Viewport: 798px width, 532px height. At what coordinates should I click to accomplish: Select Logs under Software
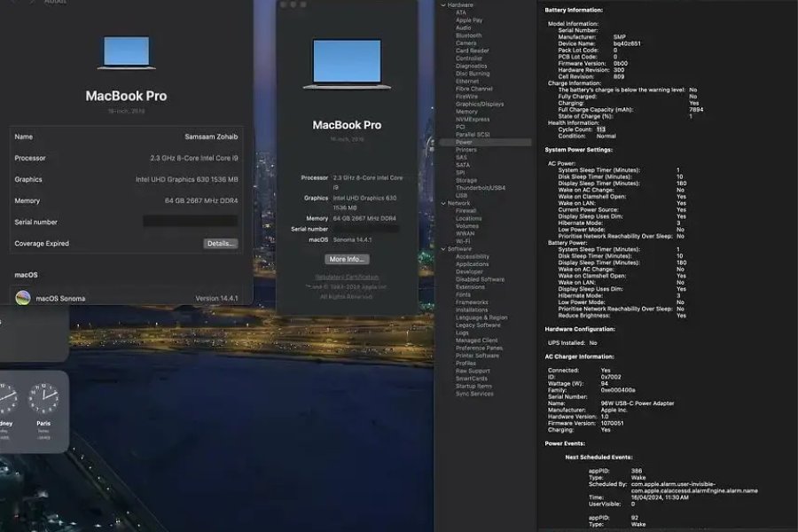[x=462, y=333]
